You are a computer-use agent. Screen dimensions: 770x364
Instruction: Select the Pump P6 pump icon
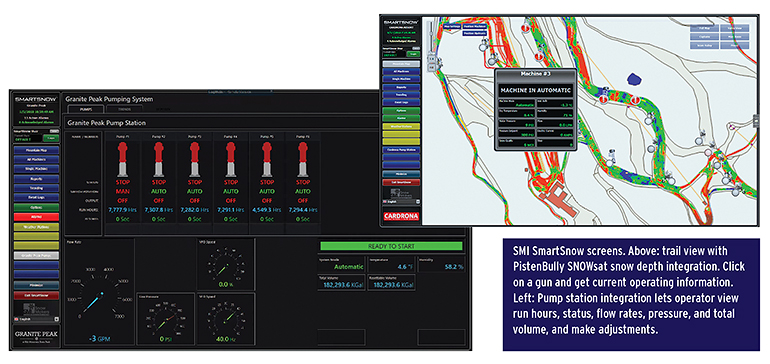click(303, 159)
